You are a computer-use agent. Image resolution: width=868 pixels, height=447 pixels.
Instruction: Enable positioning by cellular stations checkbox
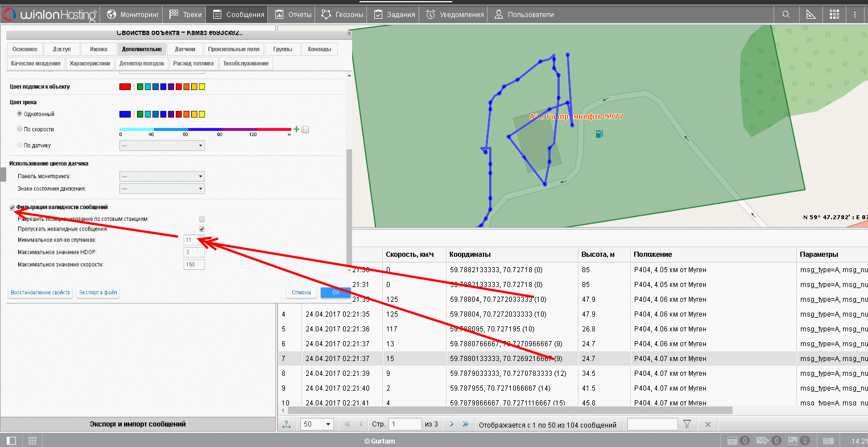(202, 219)
